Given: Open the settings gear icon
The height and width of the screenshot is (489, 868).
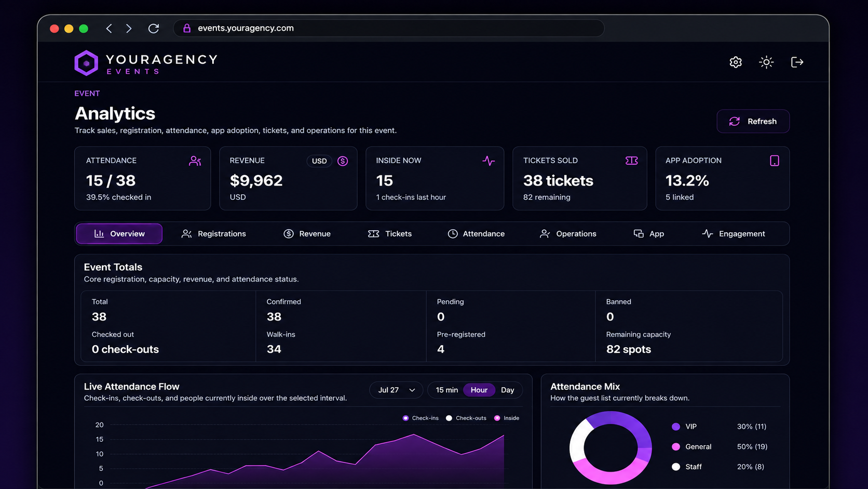Looking at the screenshot, I should coord(736,62).
